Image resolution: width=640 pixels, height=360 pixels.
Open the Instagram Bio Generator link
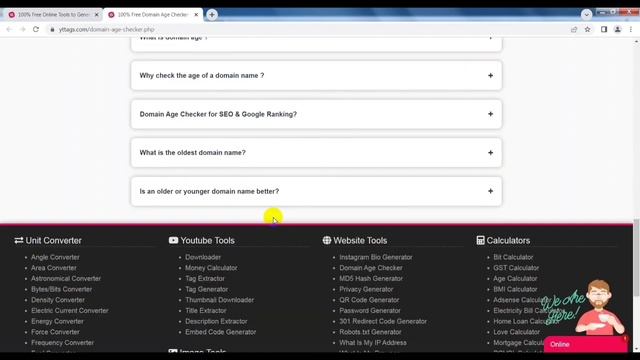[376, 257]
